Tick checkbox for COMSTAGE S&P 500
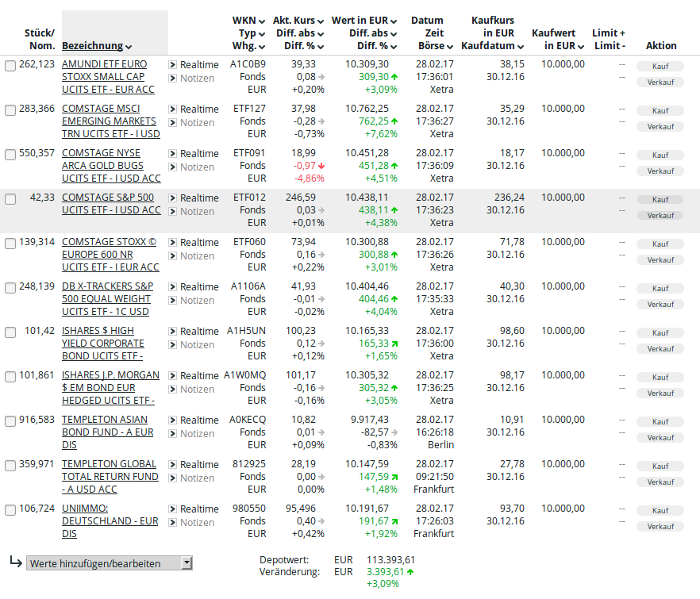The height and width of the screenshot is (599, 700). coord(10,199)
